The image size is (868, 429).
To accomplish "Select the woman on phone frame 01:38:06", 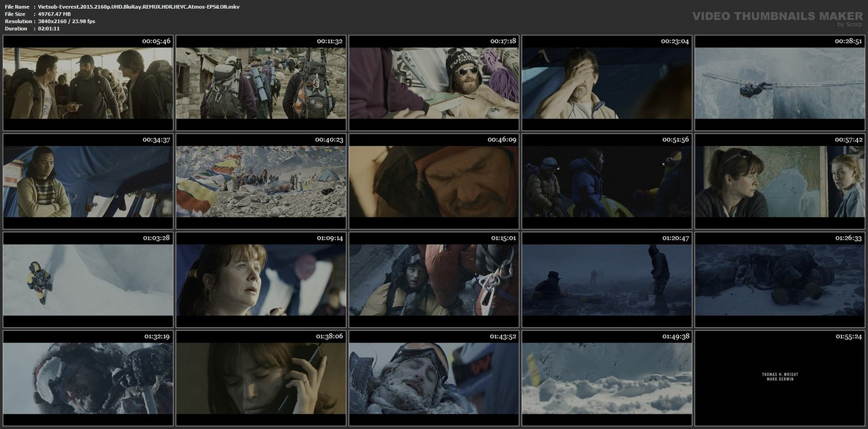I will tap(261, 378).
